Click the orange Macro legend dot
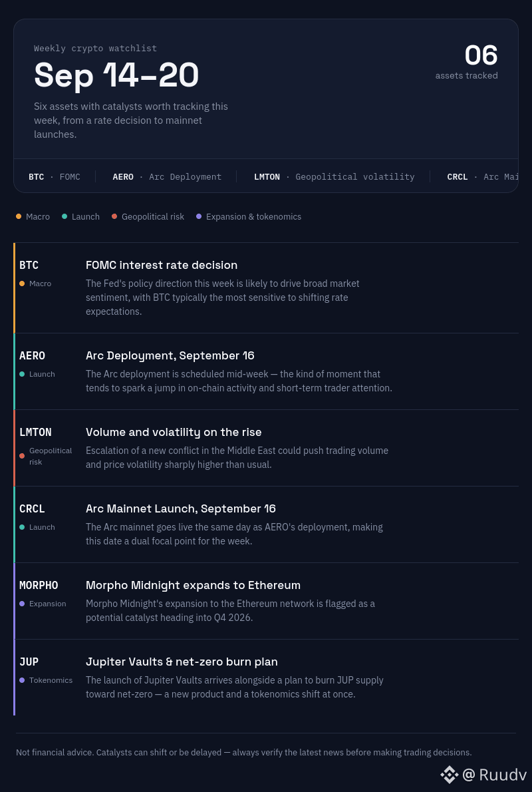532x792 pixels. point(19,216)
